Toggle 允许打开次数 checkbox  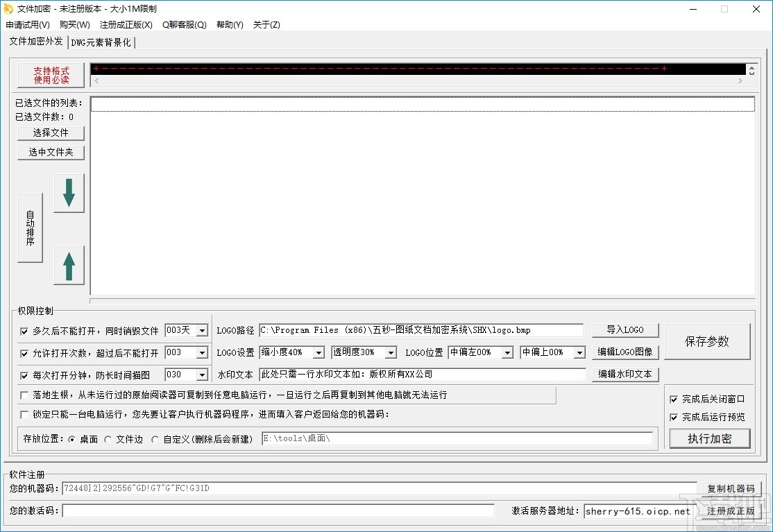click(x=24, y=354)
